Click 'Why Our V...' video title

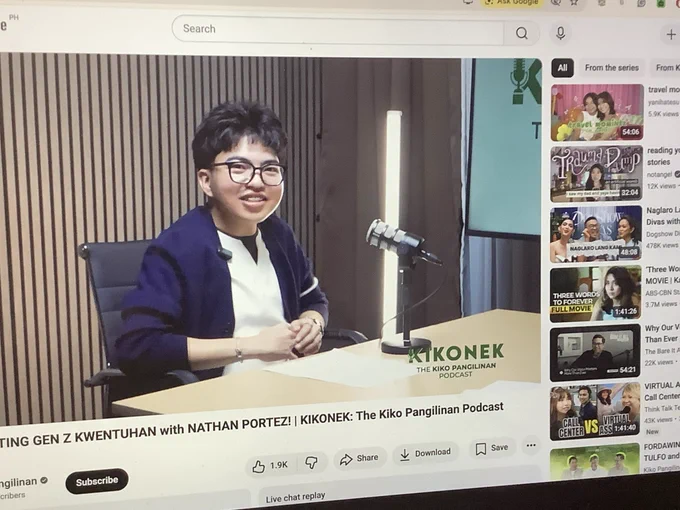click(662, 333)
